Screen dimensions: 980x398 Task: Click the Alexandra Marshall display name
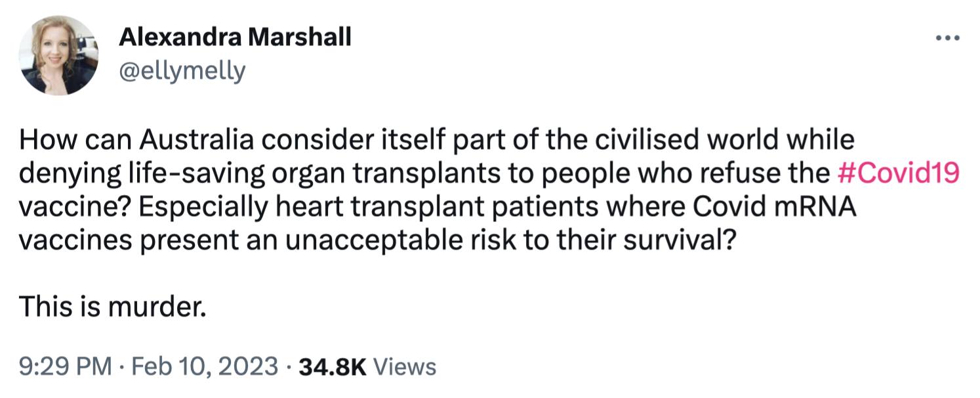click(x=235, y=38)
